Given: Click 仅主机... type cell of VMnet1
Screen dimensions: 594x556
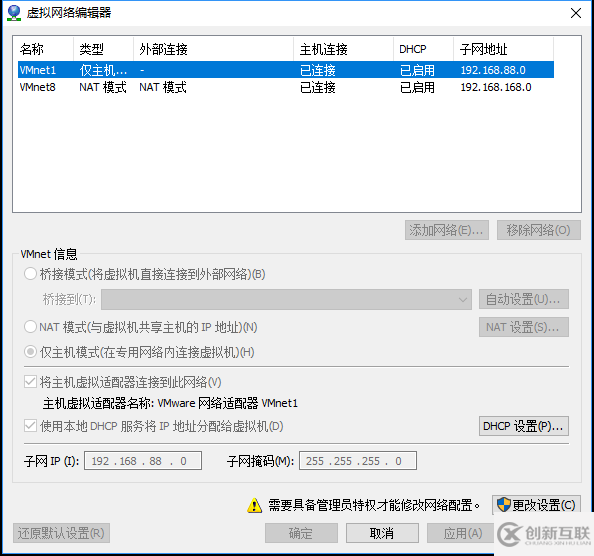Looking at the screenshot, I should point(103,70).
